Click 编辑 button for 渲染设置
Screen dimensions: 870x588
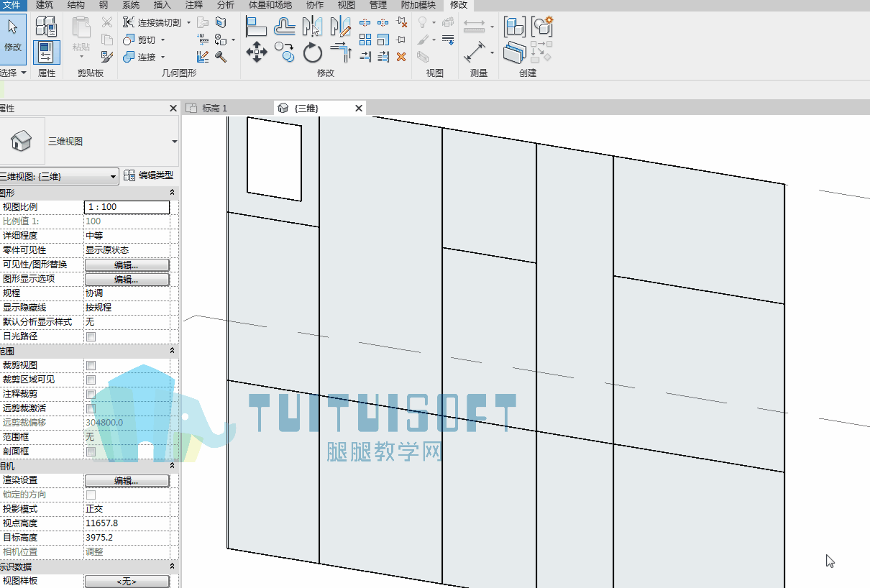[x=127, y=480]
